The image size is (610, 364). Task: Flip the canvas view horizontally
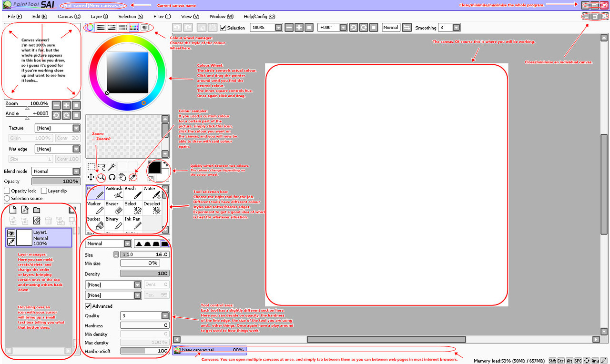tap(407, 28)
